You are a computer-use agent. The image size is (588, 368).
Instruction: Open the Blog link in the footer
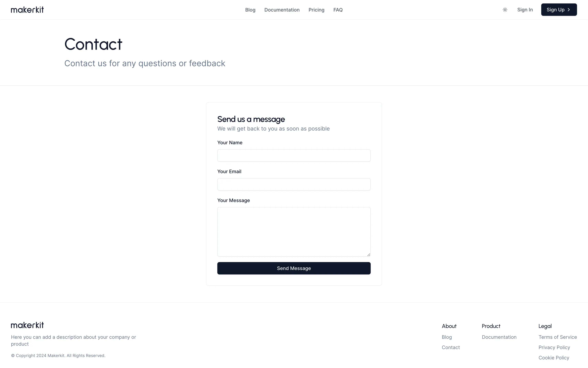(x=447, y=337)
